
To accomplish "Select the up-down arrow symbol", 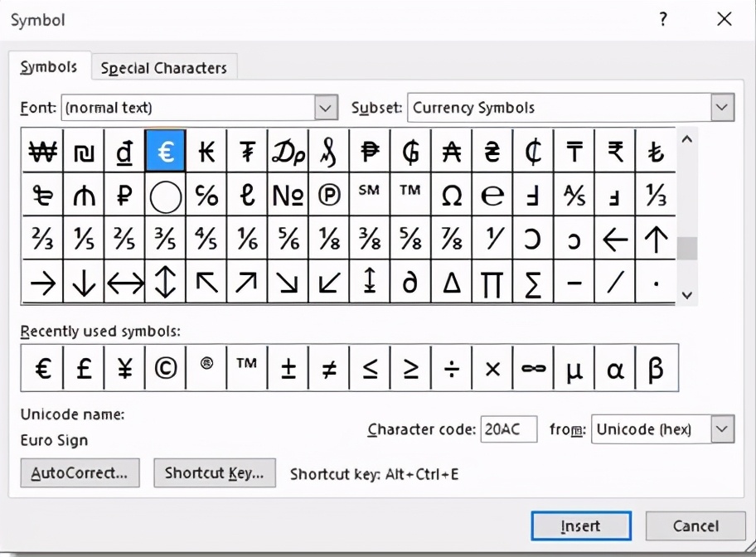I will tap(165, 282).
